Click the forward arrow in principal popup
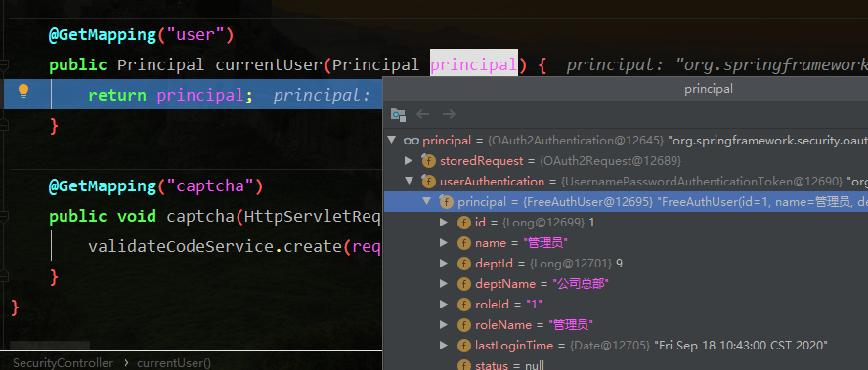868x370 pixels. tap(449, 114)
